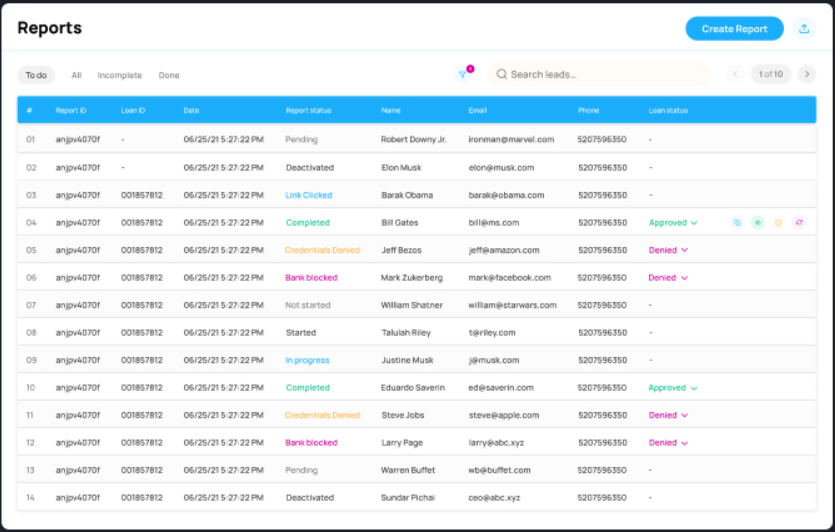Click the ed@saverin.com email
Image resolution: width=835 pixels, height=532 pixels.
click(x=501, y=388)
